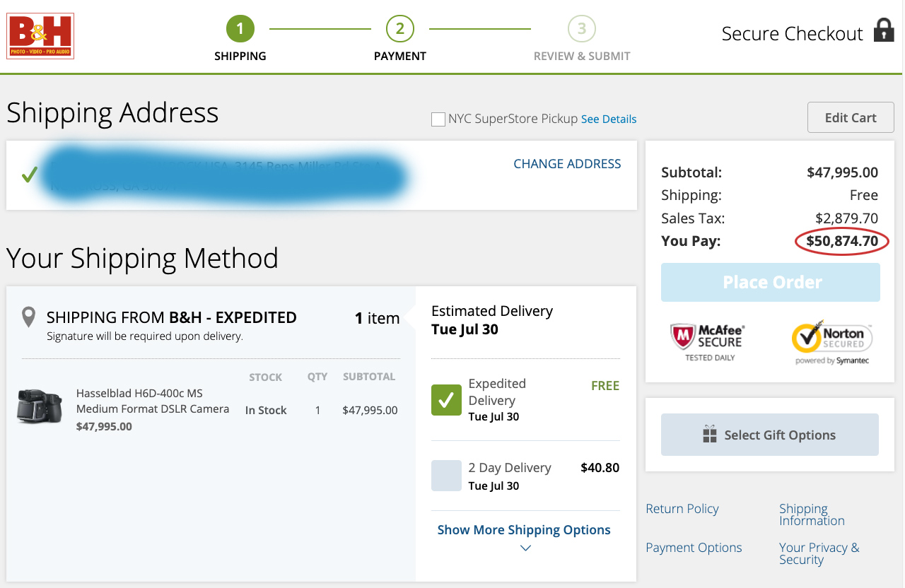Click the gift box icon
The width and height of the screenshot is (905, 588).
coord(709,435)
